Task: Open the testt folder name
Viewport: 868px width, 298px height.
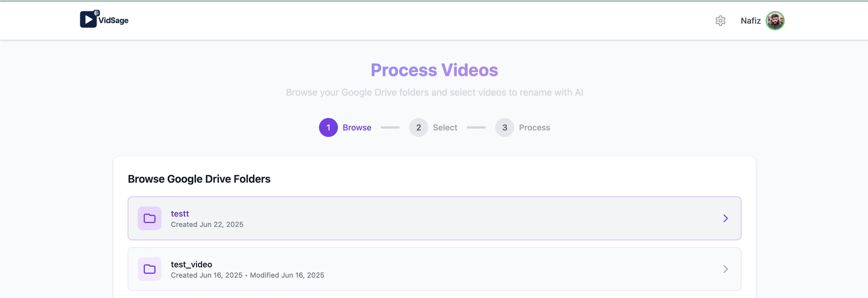Action: [x=180, y=213]
